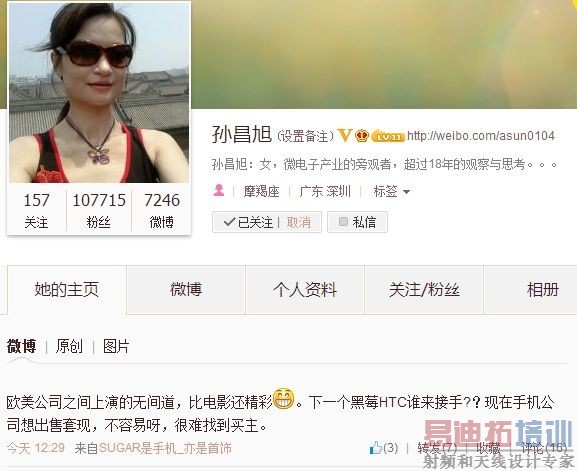Click the 设置备注 link
Image resolution: width=577 pixels, height=471 pixels.
305,136
